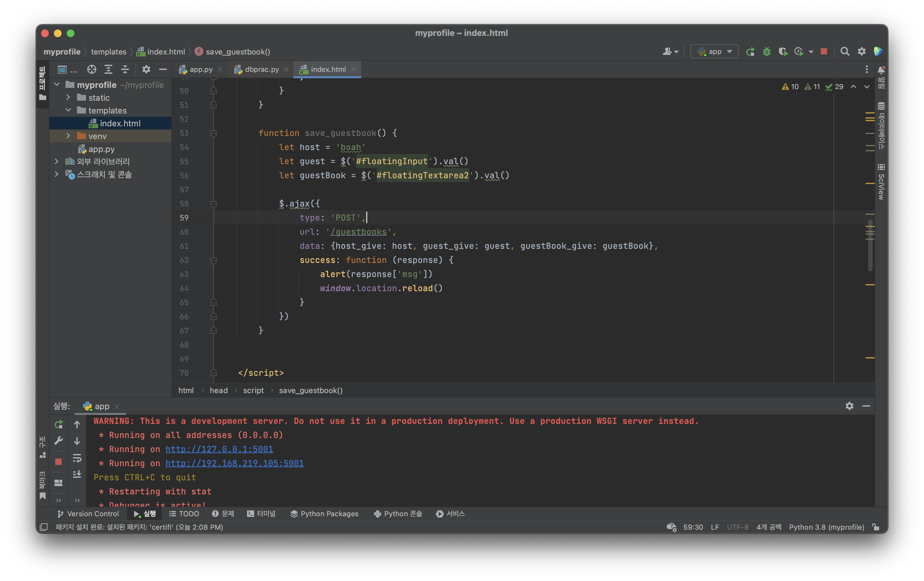This screenshot has width=924, height=581.
Task: Fold the $.ajax block at line 58
Action: tap(214, 204)
